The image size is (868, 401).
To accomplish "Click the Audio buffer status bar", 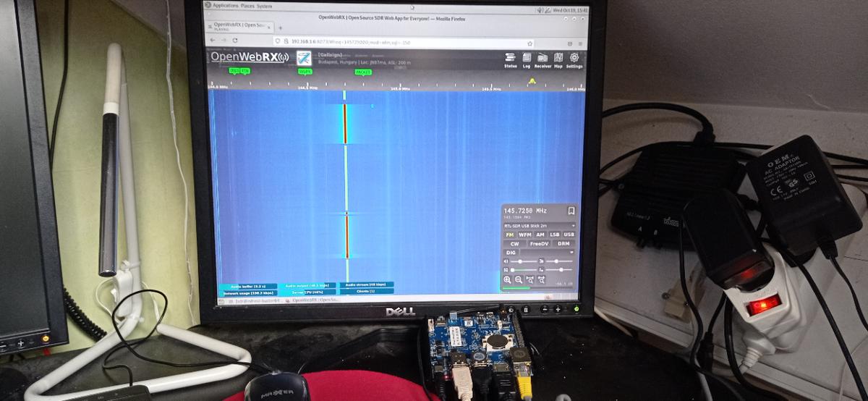I will (x=248, y=287).
